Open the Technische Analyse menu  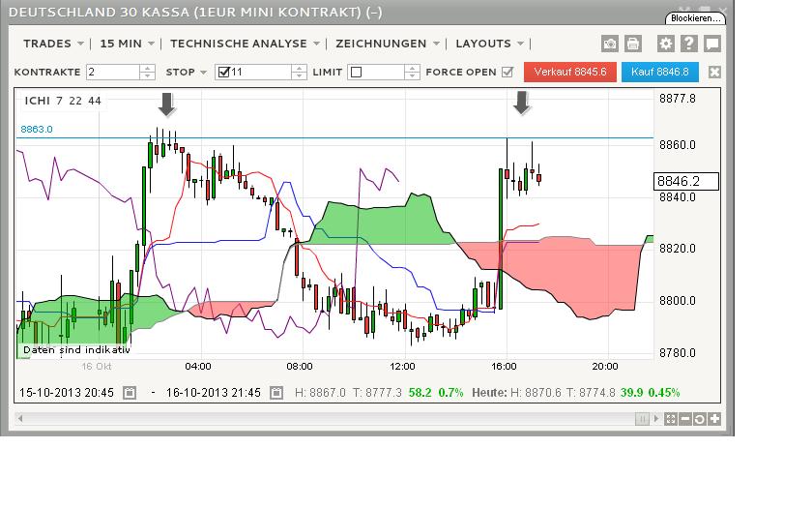pyautogui.click(x=245, y=44)
